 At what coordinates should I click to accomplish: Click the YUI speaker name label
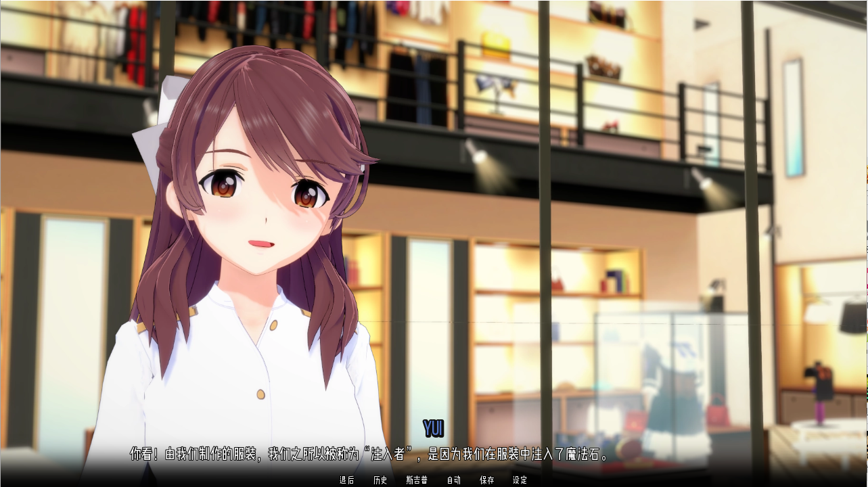(433, 428)
